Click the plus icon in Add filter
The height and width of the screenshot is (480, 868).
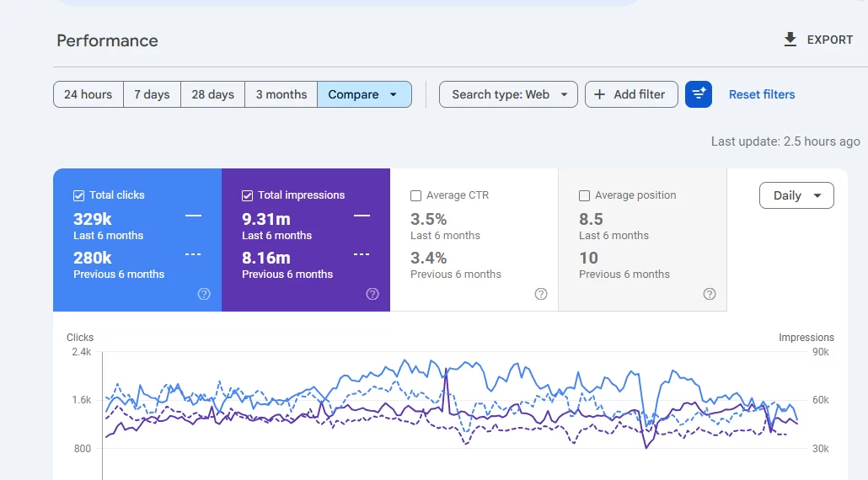tap(599, 94)
